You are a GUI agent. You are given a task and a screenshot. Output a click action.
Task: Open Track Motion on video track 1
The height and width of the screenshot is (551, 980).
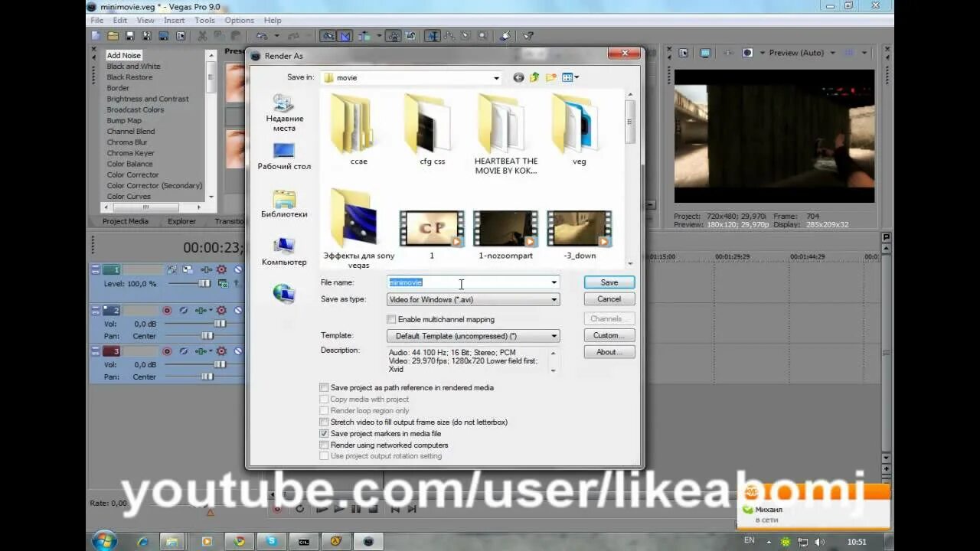[188, 269]
